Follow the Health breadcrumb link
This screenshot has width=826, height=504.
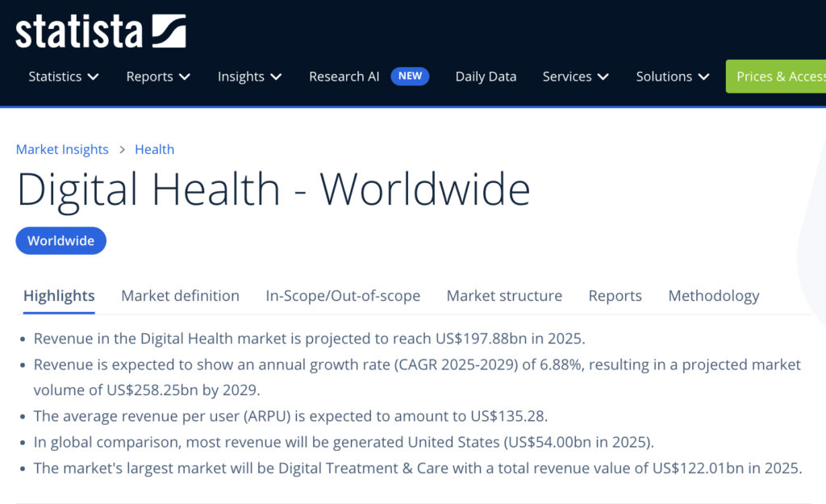154,149
